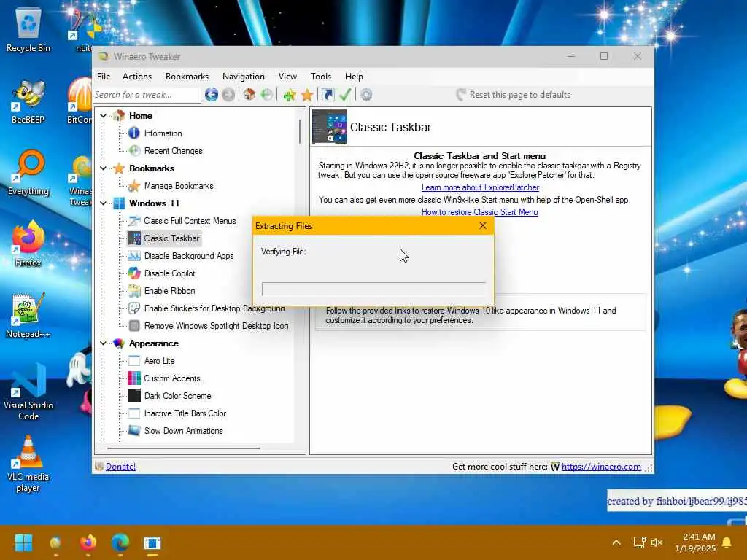Add bookmark using green plus star icon
Image resolution: width=747 pixels, height=560 pixels.
(289, 95)
